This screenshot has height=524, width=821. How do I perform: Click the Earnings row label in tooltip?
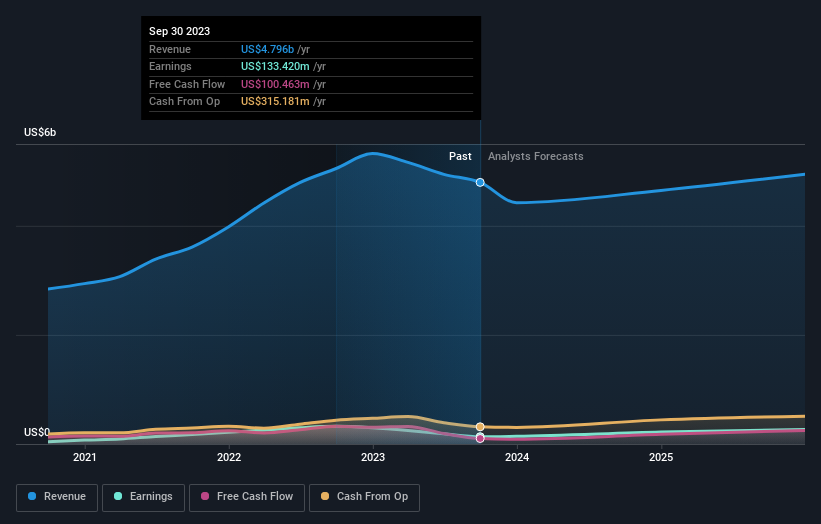[x=170, y=66]
